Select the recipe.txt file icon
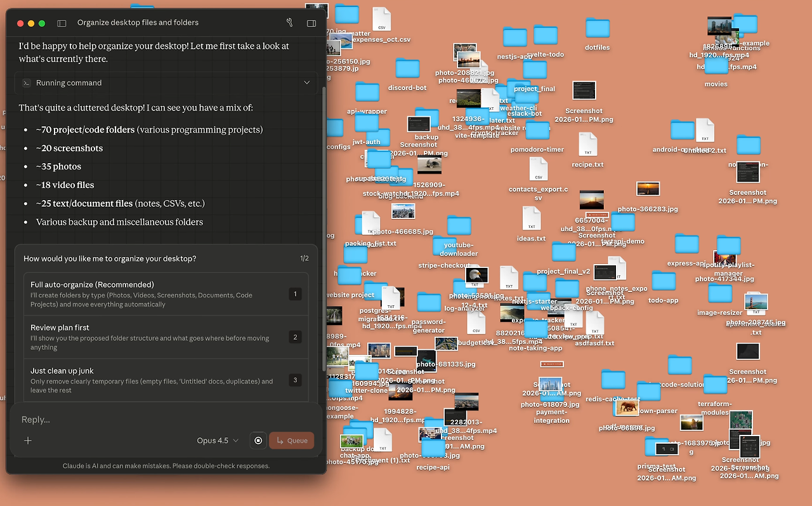This screenshot has width=812, height=506. click(x=588, y=144)
